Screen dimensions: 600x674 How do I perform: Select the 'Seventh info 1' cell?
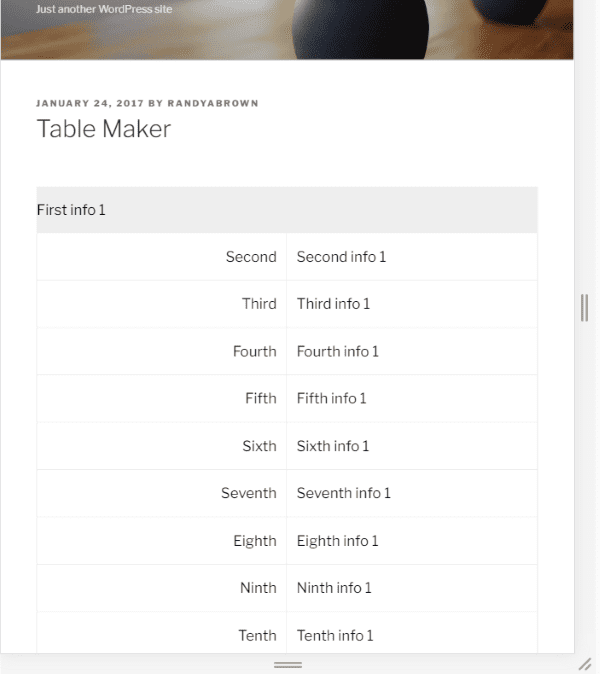[344, 493]
